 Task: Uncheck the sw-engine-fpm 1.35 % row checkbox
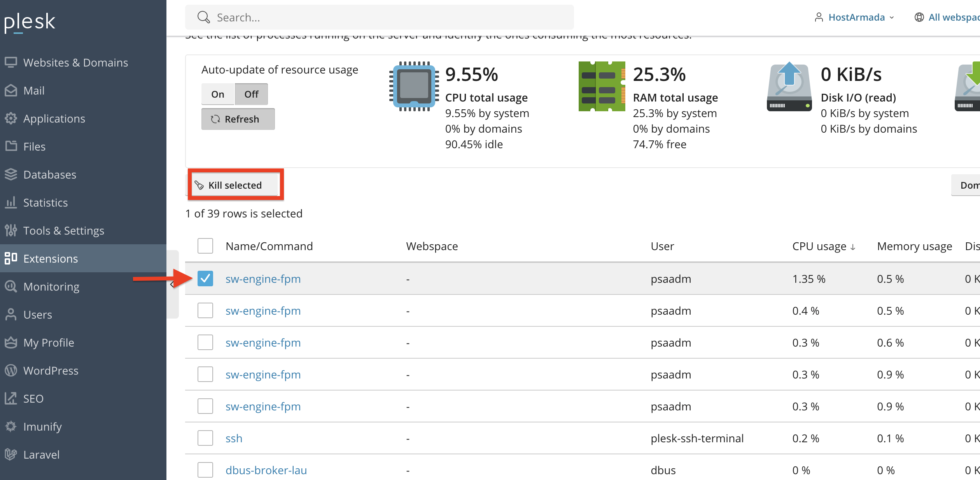[x=205, y=279]
